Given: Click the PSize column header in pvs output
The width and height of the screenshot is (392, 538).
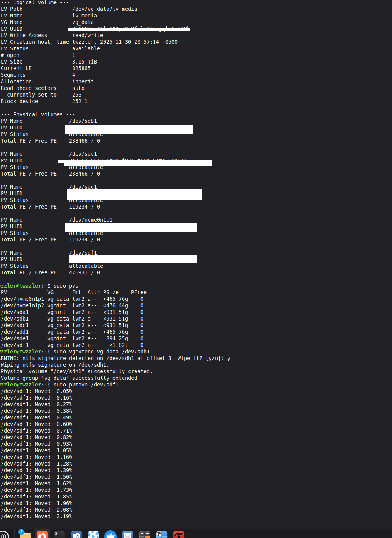Looking at the screenshot, I should tap(111, 292).
